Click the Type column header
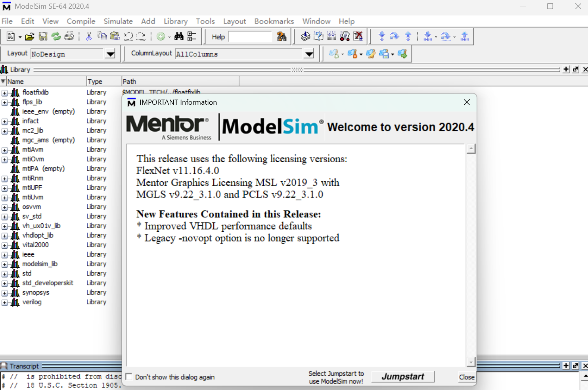 tap(104, 81)
